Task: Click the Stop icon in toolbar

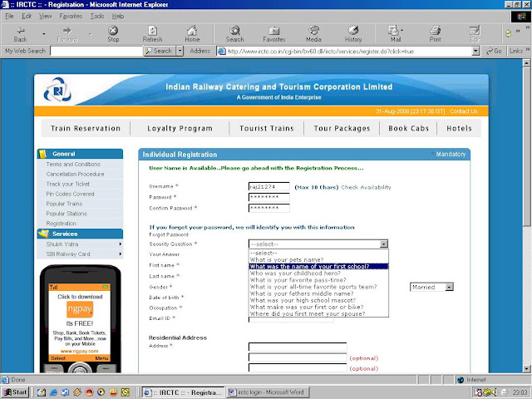Action: click(113, 34)
